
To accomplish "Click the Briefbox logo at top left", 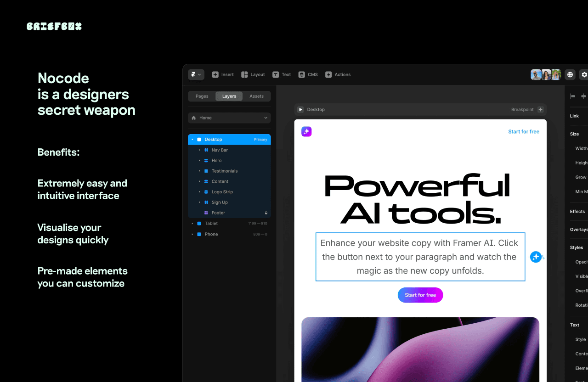I will [x=54, y=26].
